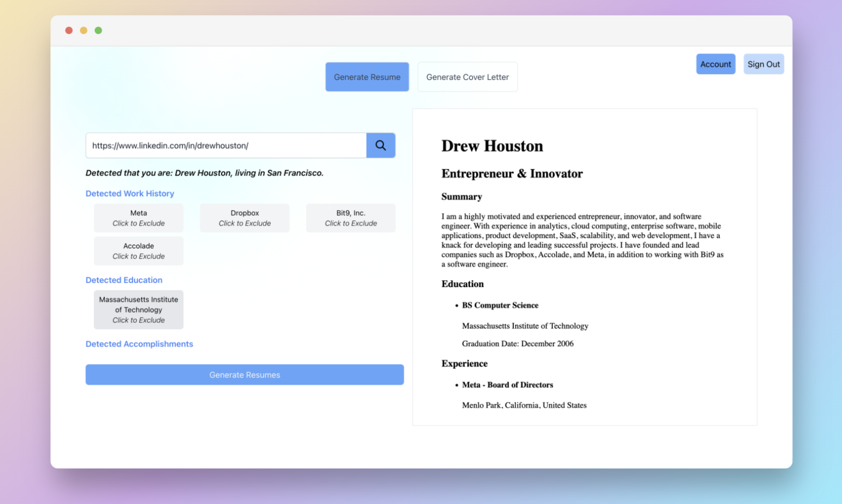Screen dimensions: 842x504
Task: Click Graduation Date: December 2006 line
Action: tap(518, 343)
